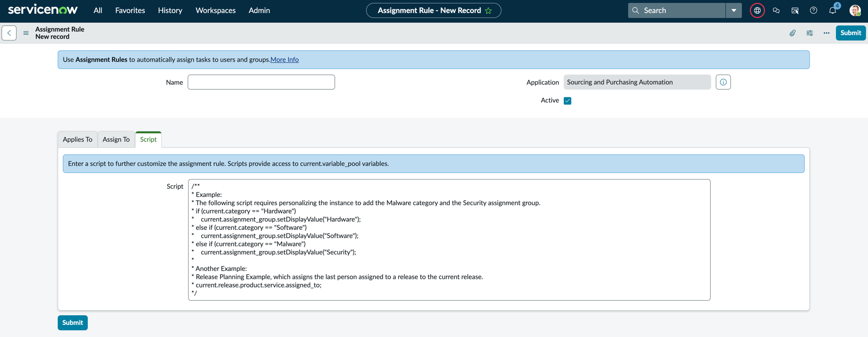
Task: Click the globe application scope icon
Action: click(x=757, y=10)
